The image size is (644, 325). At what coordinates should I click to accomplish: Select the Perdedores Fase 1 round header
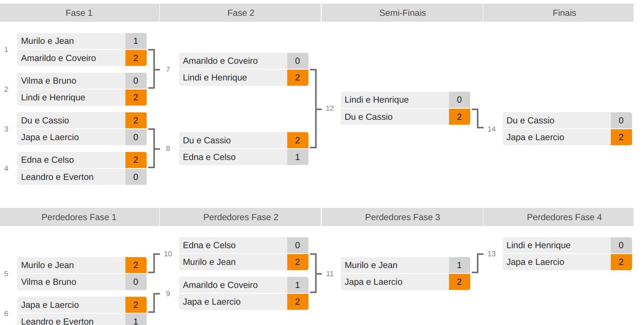coord(79,217)
